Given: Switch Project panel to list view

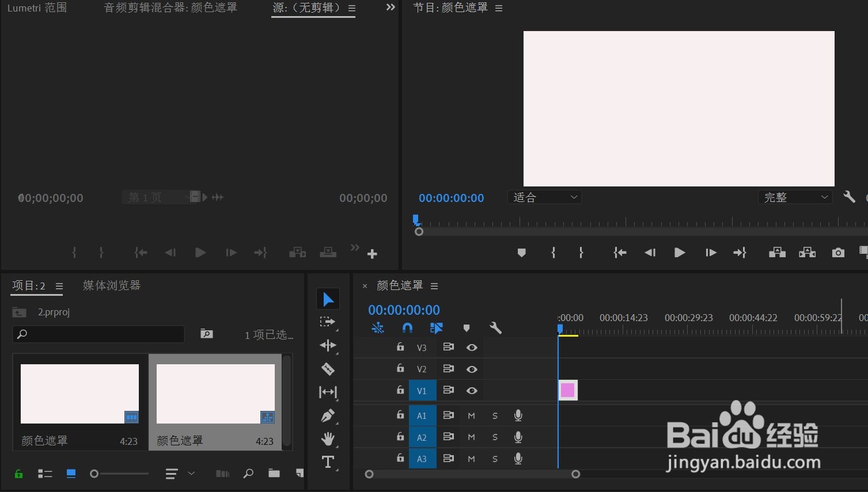Looking at the screenshot, I should coord(45,474).
